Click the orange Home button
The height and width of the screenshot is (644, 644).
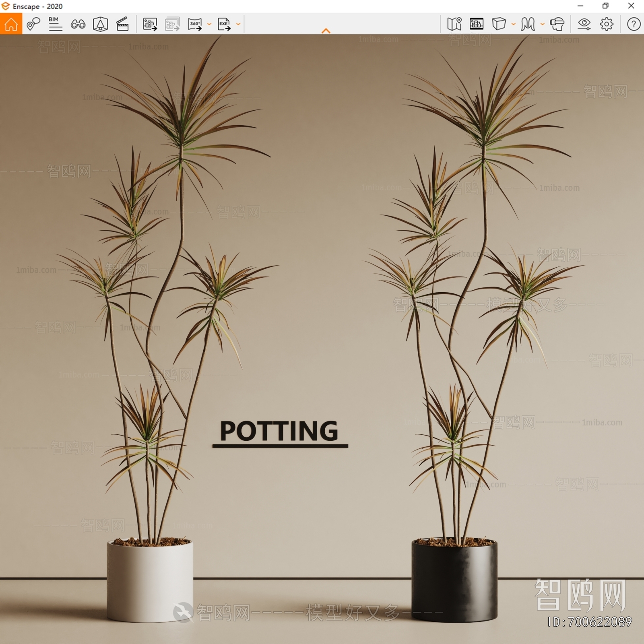click(x=11, y=24)
